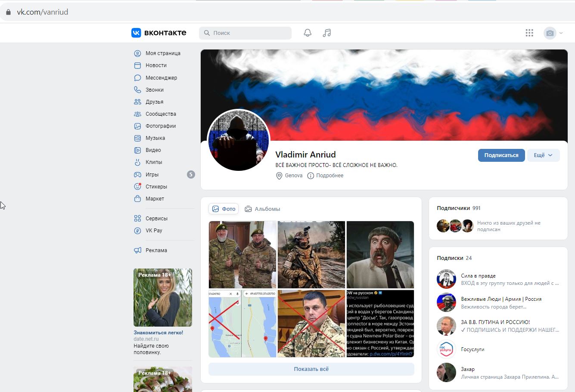
Task: Click the VK logo icon
Action: tap(136, 33)
